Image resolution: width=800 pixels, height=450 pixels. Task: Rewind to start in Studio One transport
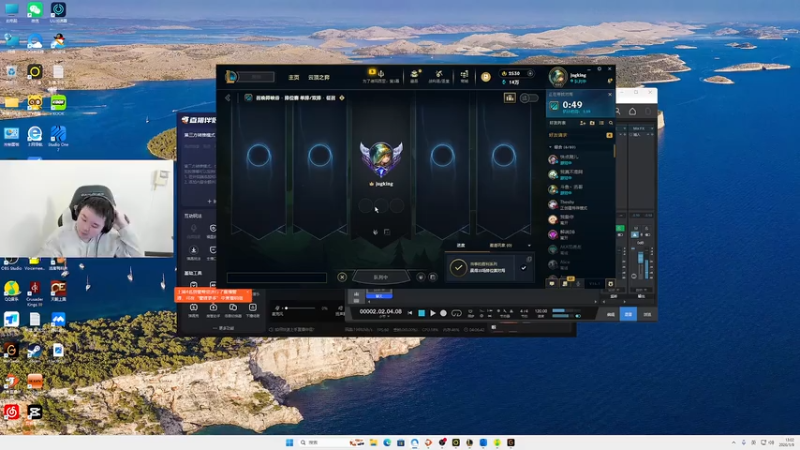coord(410,313)
